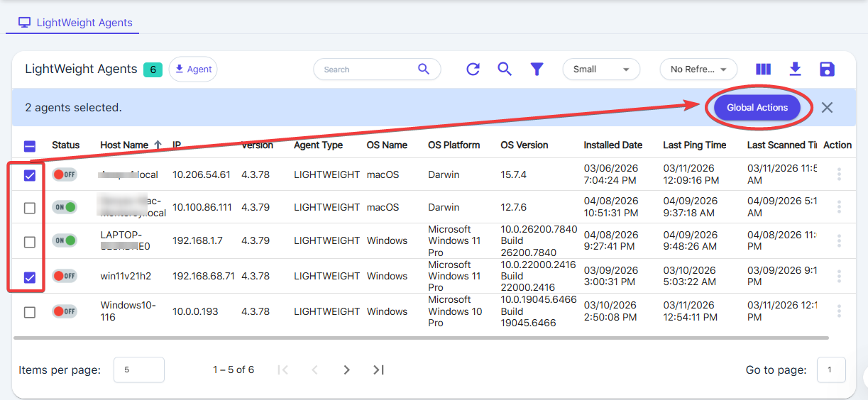This screenshot has height=400, width=868.
Task: Open the No Refresh interval dropdown
Action: [698, 70]
